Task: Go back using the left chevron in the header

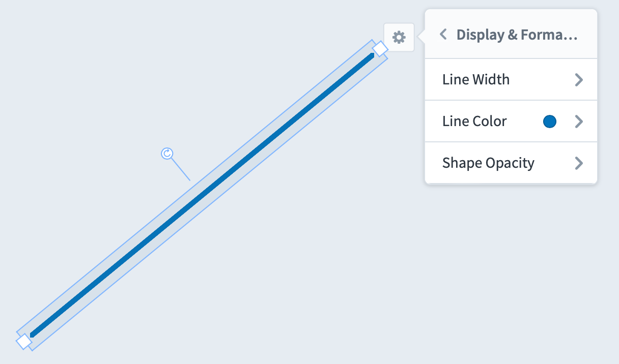Action: point(443,35)
